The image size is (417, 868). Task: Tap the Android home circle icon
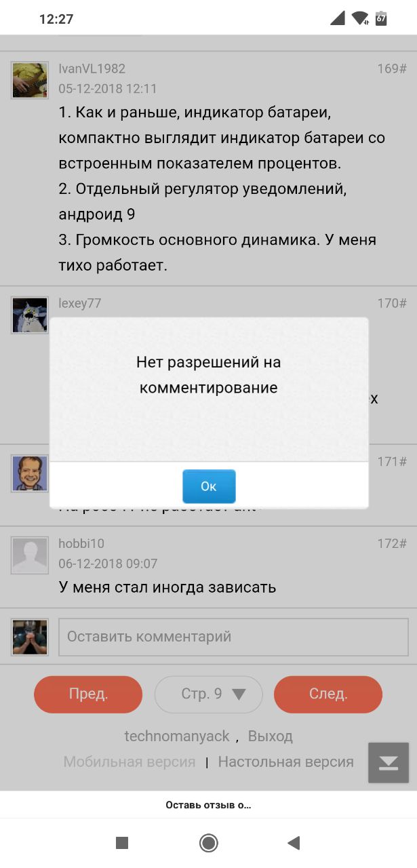click(x=208, y=843)
